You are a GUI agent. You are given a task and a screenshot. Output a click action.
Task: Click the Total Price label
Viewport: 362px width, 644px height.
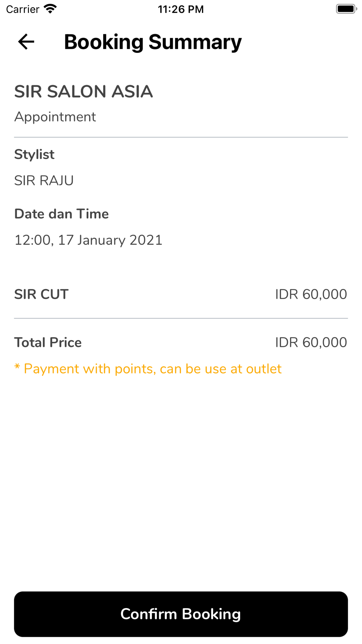tap(48, 343)
